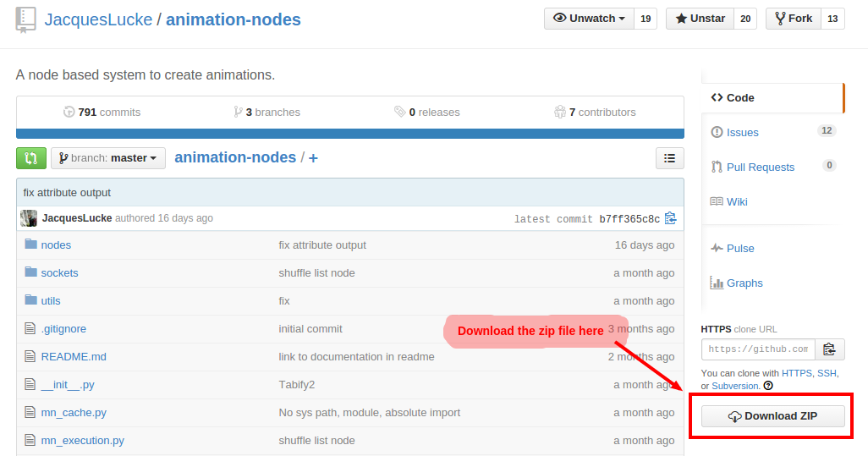Viewport: 868px width, 456px height.
Task: Click the contributors people icon
Action: tap(560, 112)
